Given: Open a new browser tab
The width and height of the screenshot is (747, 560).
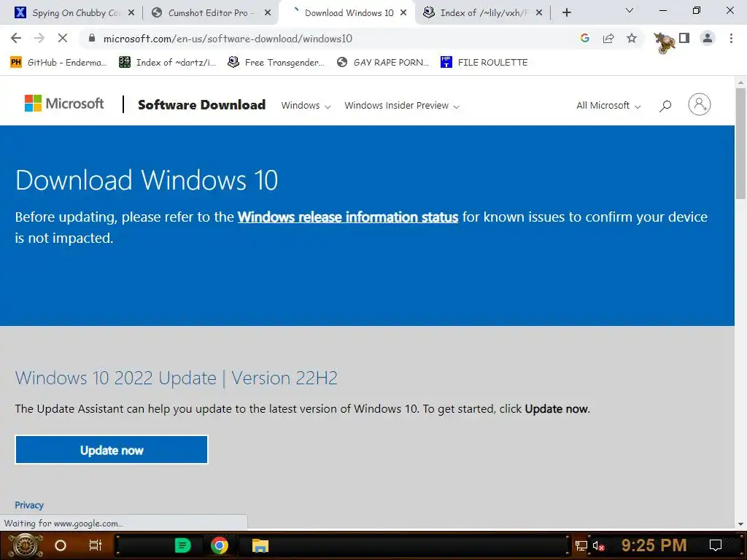Looking at the screenshot, I should click(566, 13).
